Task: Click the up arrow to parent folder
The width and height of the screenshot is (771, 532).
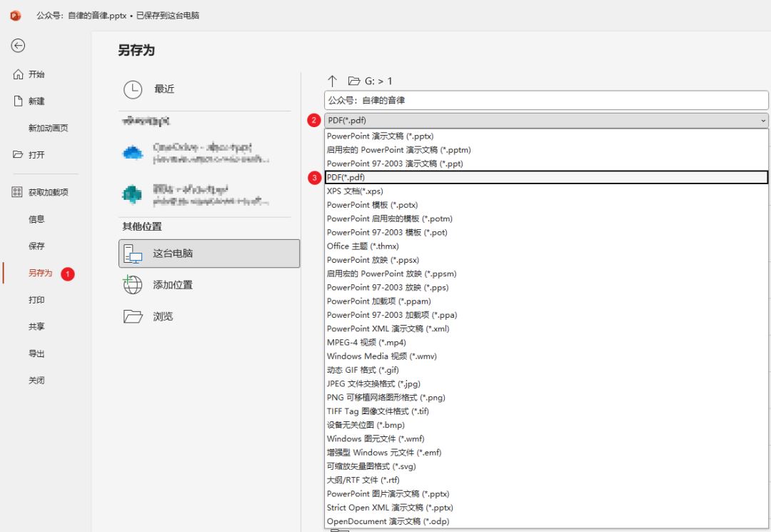Action: coord(332,81)
